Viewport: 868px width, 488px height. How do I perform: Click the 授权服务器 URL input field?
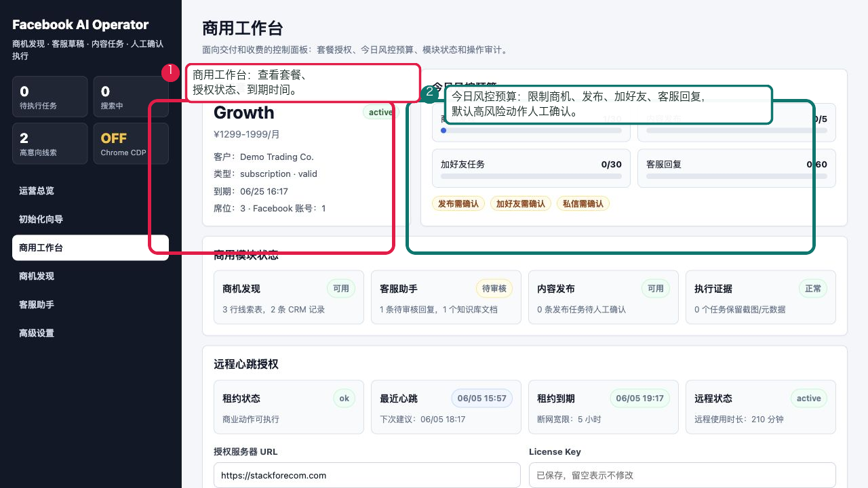coord(367,475)
